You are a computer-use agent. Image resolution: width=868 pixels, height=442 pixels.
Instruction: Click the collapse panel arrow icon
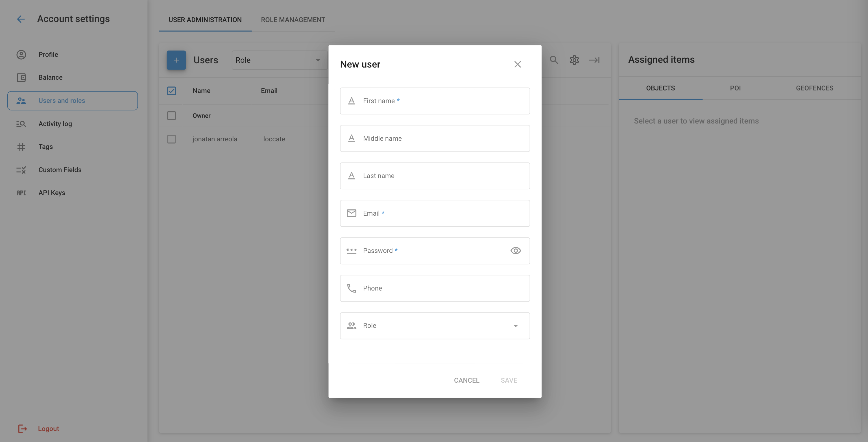pyautogui.click(x=594, y=60)
